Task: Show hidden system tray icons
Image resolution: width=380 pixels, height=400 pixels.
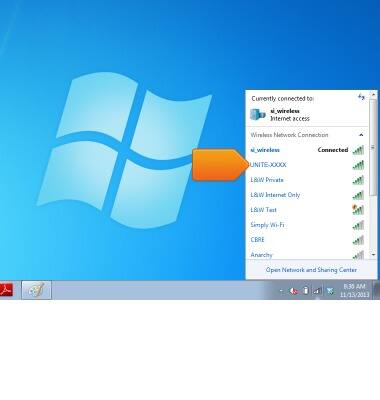Action: click(x=281, y=291)
